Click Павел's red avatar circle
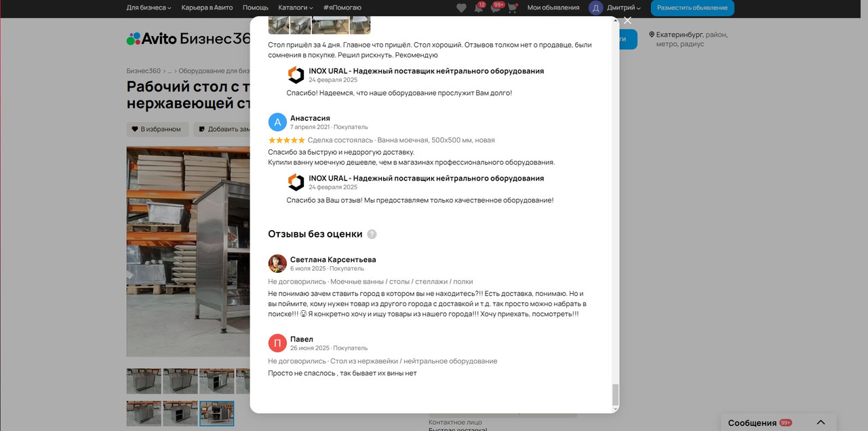Viewport: 868px width, 431px height. point(277,343)
